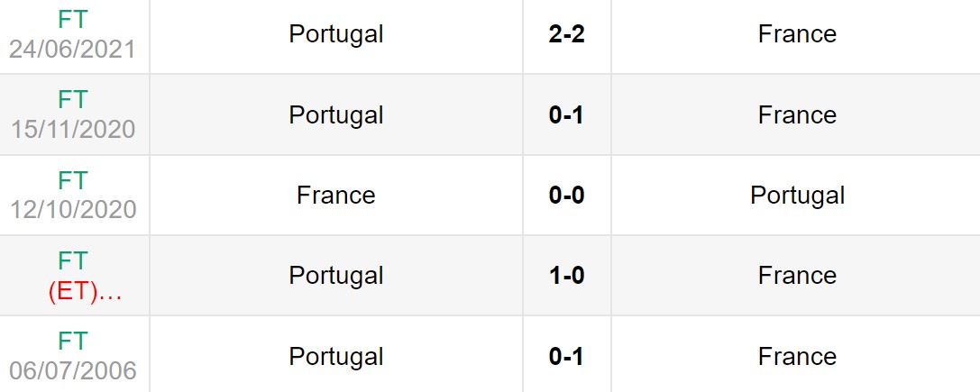Select Portugal in the 06/07/2006 row
This screenshot has height=392, width=980.
pos(336,357)
